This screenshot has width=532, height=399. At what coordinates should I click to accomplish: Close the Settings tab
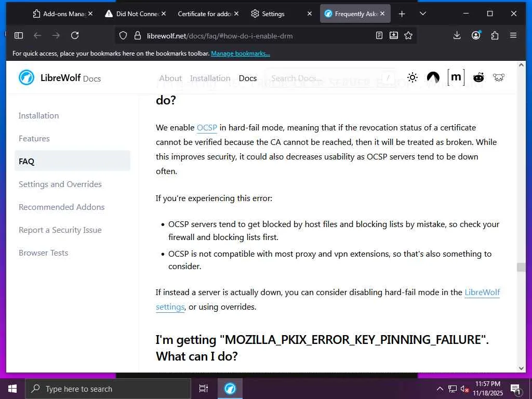310,14
